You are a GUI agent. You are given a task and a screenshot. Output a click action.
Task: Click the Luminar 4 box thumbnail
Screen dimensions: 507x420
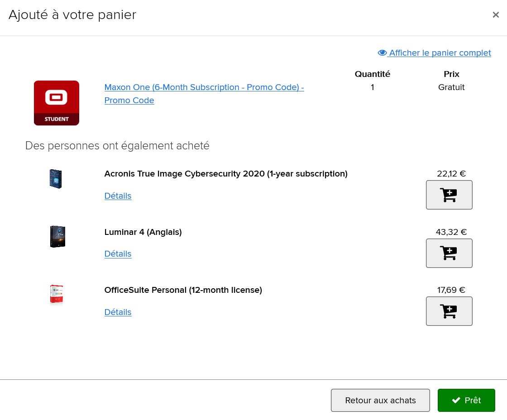tap(57, 237)
